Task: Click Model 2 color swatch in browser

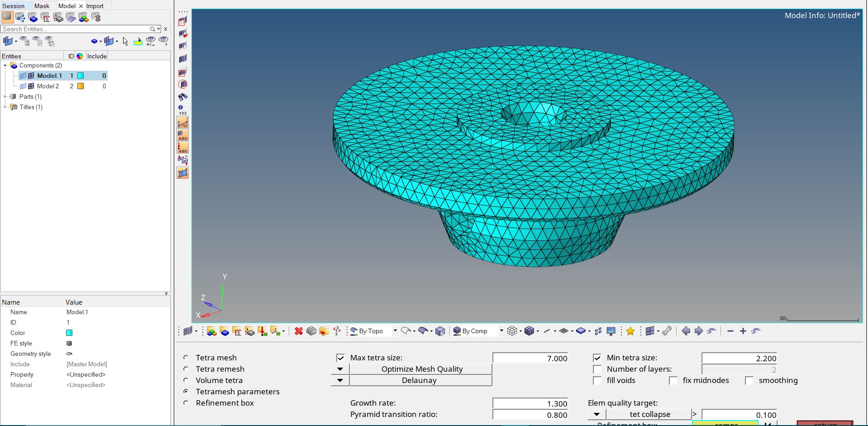Action: (x=81, y=86)
